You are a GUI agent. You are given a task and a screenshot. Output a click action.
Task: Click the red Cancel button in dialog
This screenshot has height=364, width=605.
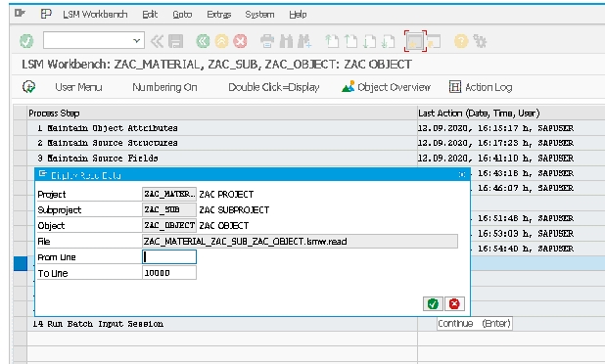tap(454, 304)
